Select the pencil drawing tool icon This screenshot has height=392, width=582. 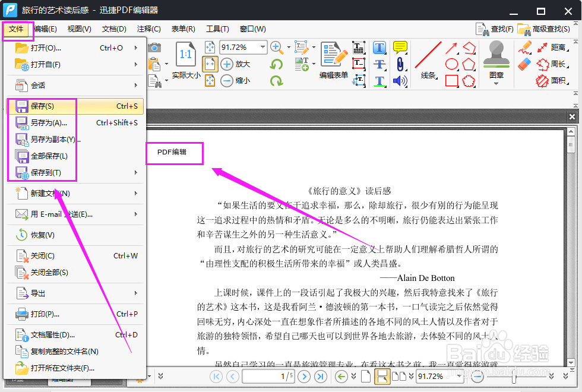tap(525, 48)
